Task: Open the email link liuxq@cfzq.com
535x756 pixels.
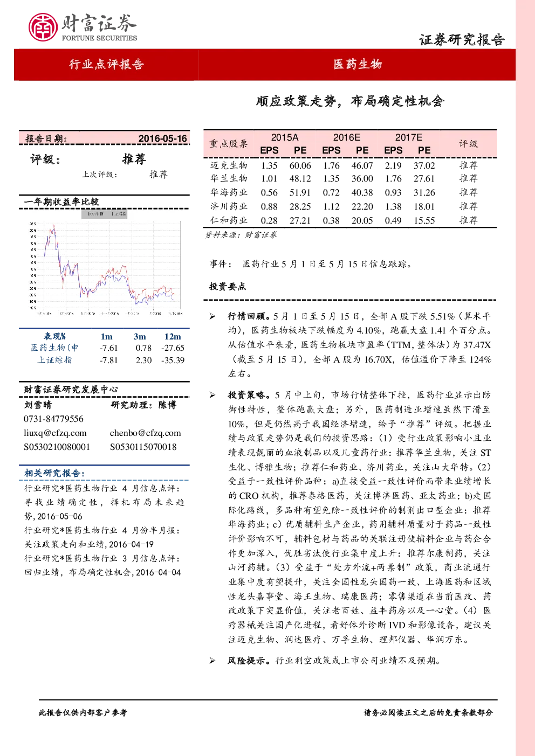Action: coord(55,433)
